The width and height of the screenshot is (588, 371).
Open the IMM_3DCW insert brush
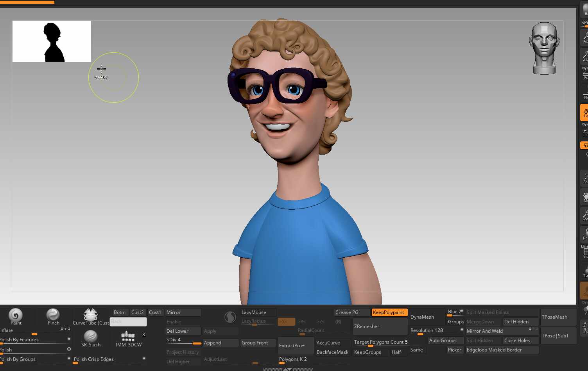pyautogui.click(x=128, y=337)
